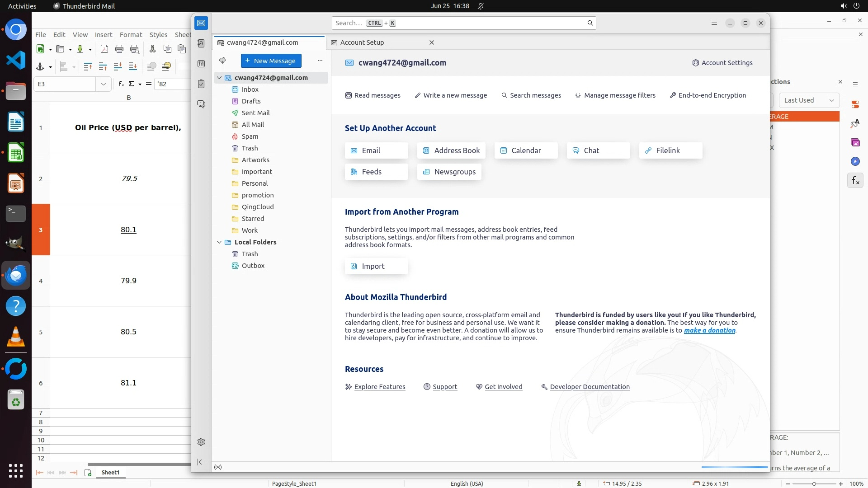Open the Tasks space icon
Image resolution: width=868 pixels, height=488 pixels.
201,84
